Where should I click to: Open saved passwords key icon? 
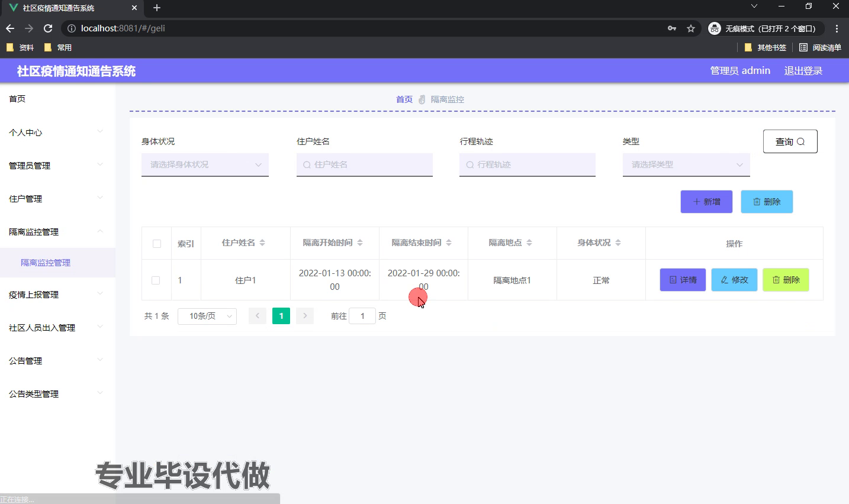(x=672, y=28)
